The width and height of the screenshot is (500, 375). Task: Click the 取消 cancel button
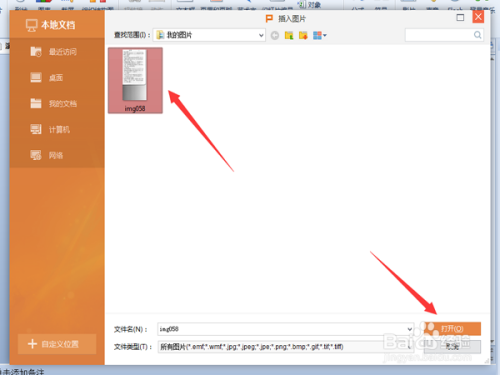[x=452, y=347]
